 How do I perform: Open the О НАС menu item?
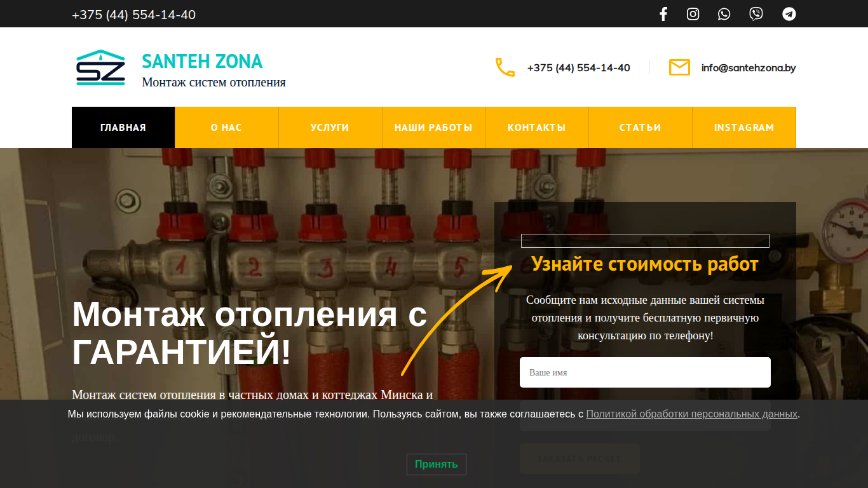tap(226, 127)
